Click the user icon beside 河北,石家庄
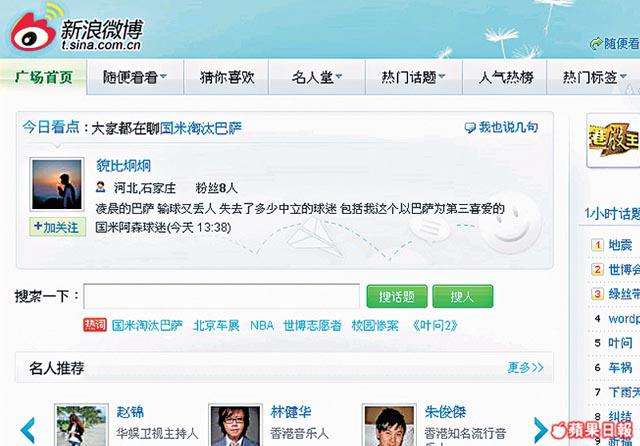 100,187
